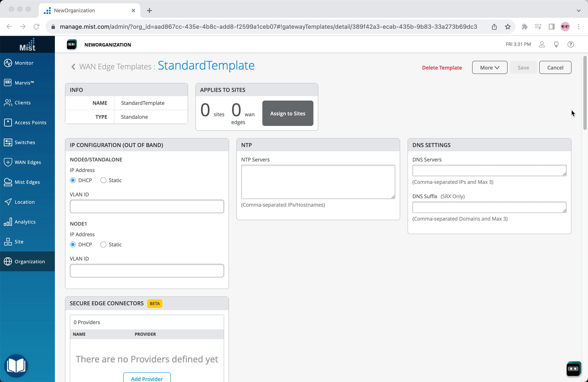Select Static IP for Node1
Screen dimensions: 588x382
(x=103, y=244)
